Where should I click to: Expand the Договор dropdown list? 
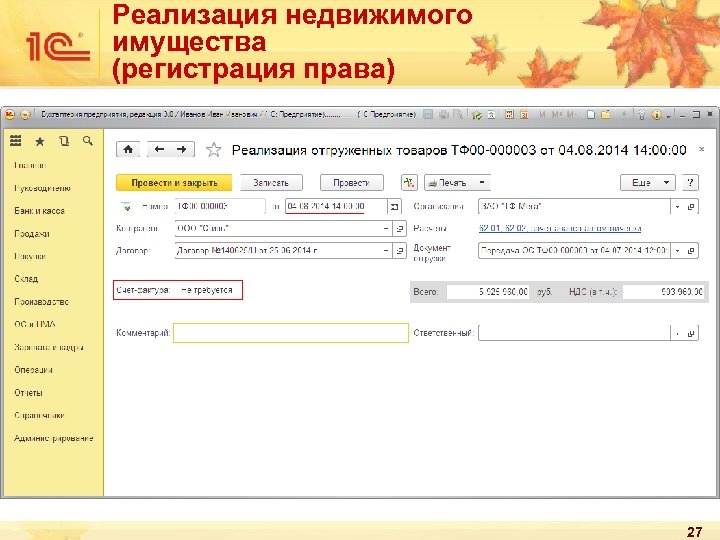[x=386, y=251]
